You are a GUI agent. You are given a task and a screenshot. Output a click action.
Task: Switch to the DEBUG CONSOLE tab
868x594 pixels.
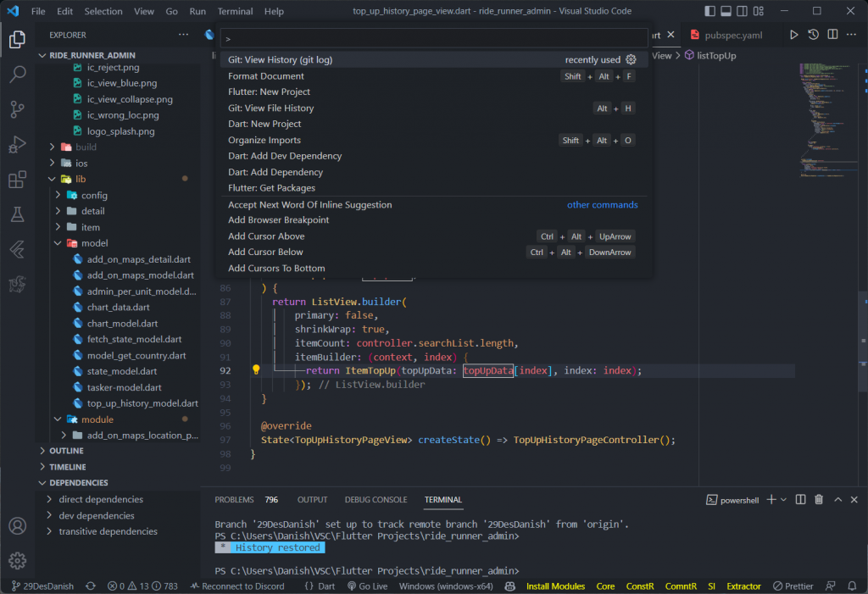[376, 500]
